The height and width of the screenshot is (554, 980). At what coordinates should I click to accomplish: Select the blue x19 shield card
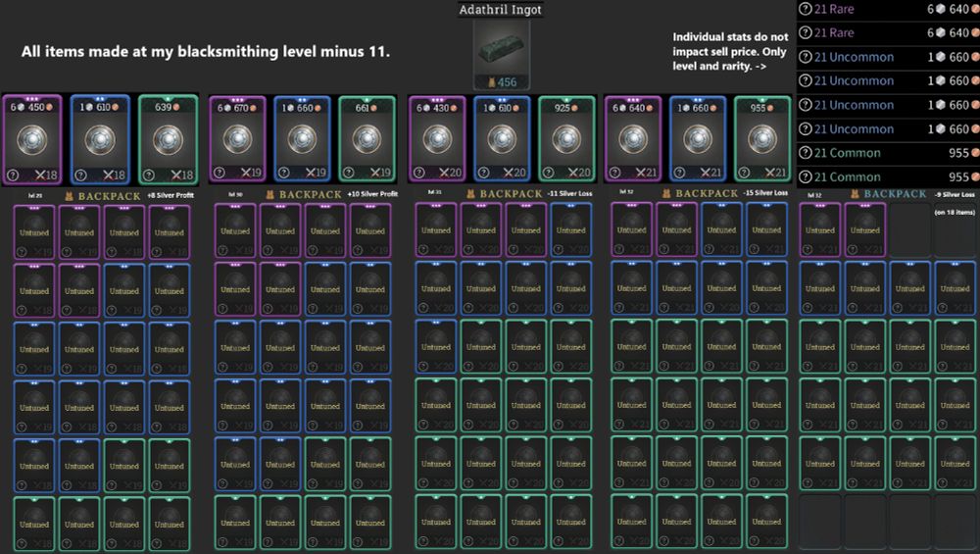302,139
